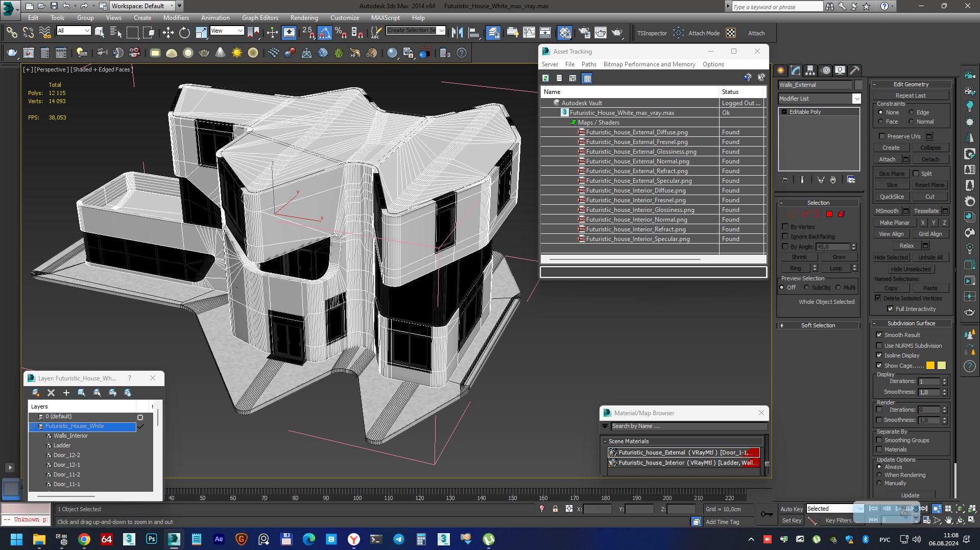Viewport: 980px width, 550px height.
Task: Select the Select and Move tool
Action: point(168,33)
